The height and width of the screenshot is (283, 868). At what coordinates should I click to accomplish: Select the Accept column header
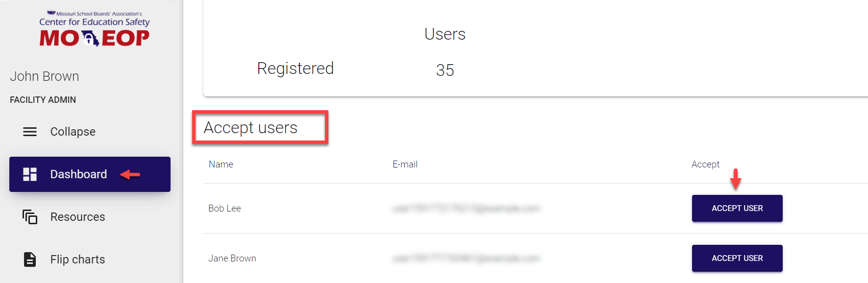705,165
